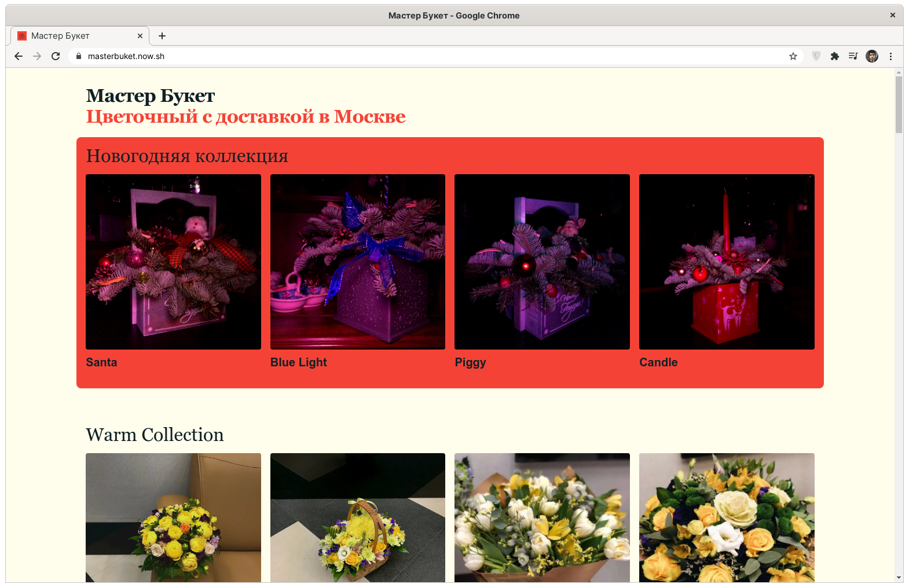Click the Цветочный с доставкой в Москве subtitle
Screen dimensions: 909x588
(245, 116)
